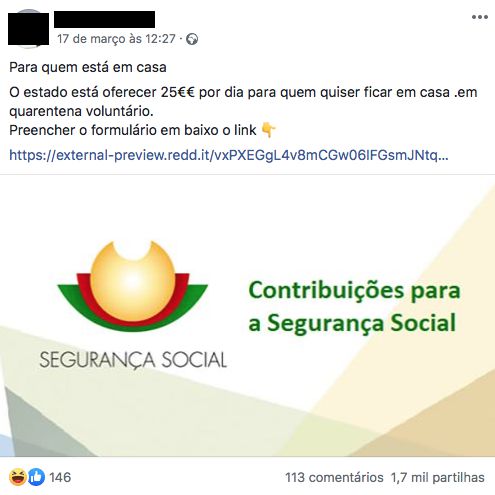Screen dimensions: 495x495
Task: Click the quarentena voluntário text line
Action: pyautogui.click(x=81, y=111)
